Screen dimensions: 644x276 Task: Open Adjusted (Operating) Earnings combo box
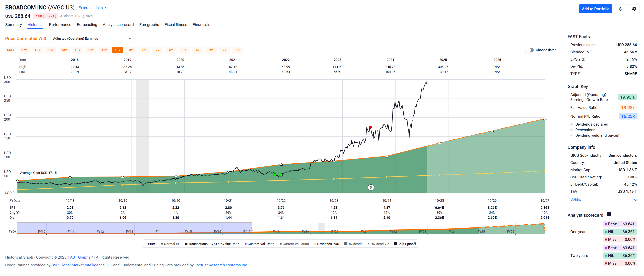click(x=92, y=39)
